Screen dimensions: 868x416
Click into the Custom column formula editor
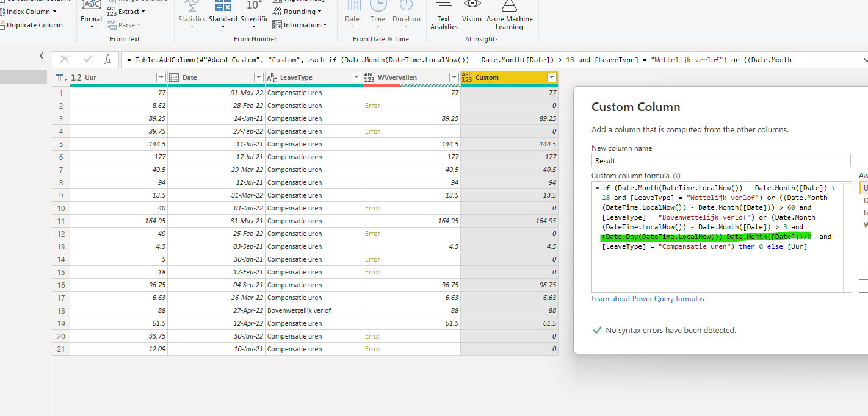coord(722,237)
